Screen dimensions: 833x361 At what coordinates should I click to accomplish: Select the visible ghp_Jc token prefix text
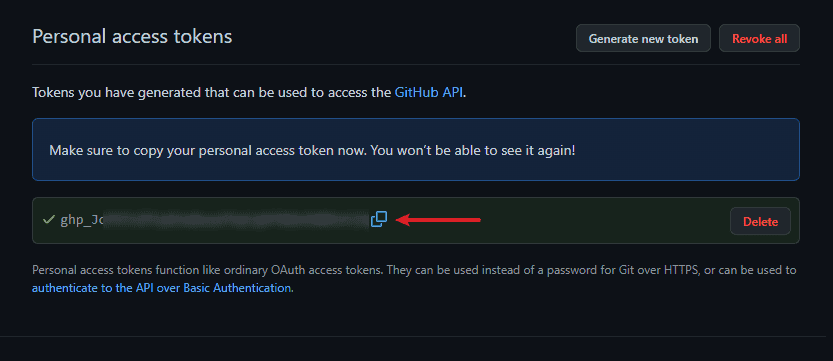80,220
